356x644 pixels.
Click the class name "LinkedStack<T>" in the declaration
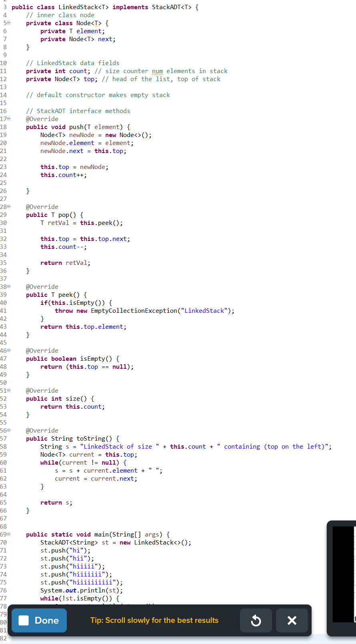tap(84, 7)
